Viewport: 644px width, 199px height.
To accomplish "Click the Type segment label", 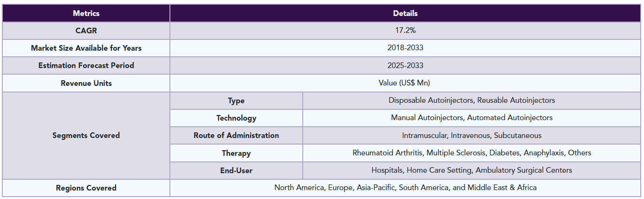I will pos(236,100).
